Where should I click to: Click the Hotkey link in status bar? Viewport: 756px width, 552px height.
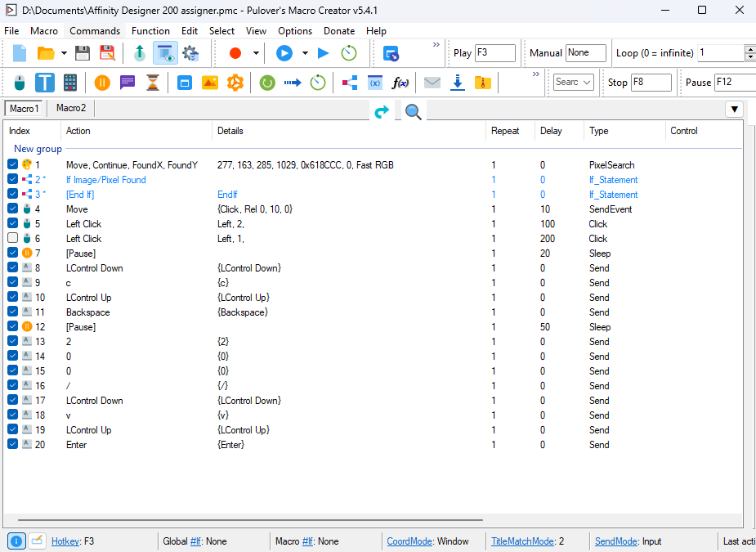(65, 541)
